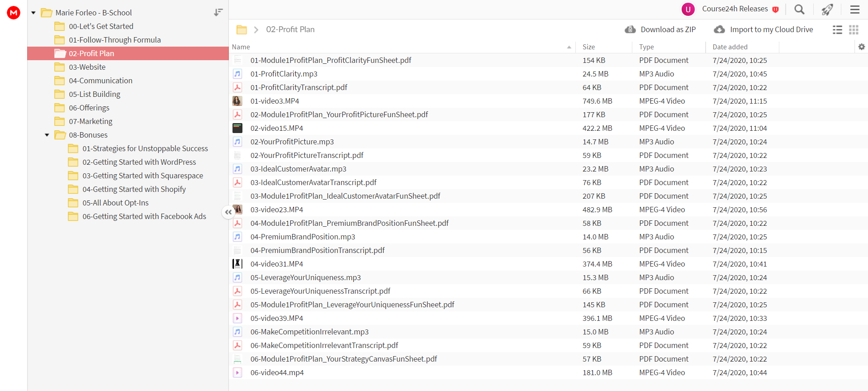The width and height of the screenshot is (868, 391).
Task: Click the audio icon of 03-IdealCustomerAvatar.mp3
Action: [237, 169]
